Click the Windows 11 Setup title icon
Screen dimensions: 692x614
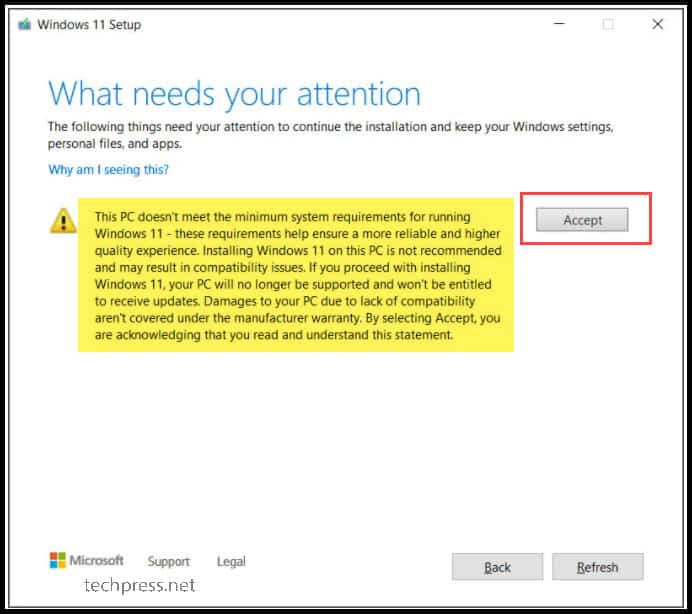pos(25,24)
